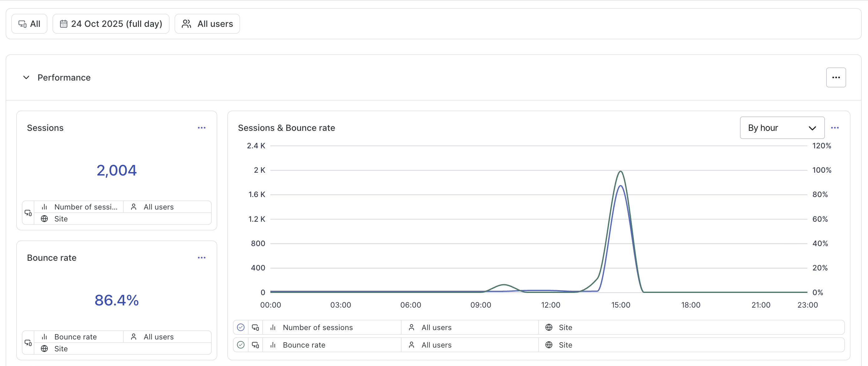Click the 2.4 K left axis label

coord(256,146)
